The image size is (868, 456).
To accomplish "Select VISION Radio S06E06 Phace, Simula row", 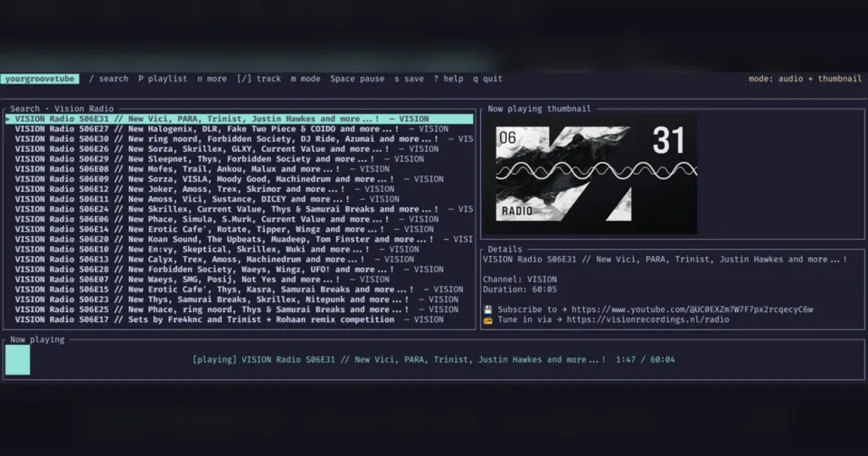I will (239, 219).
